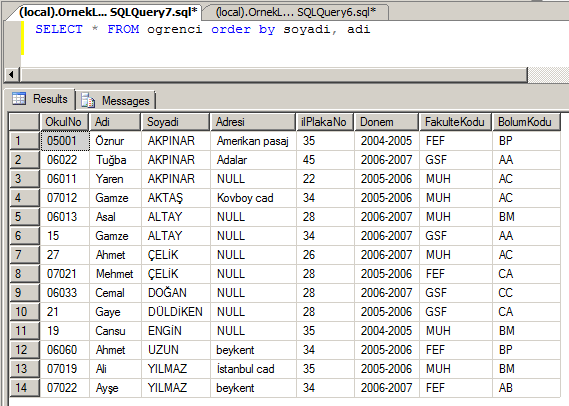Click the BolumKodu column header
Image resolution: width=569 pixels, height=406 pixels.
tap(526, 122)
